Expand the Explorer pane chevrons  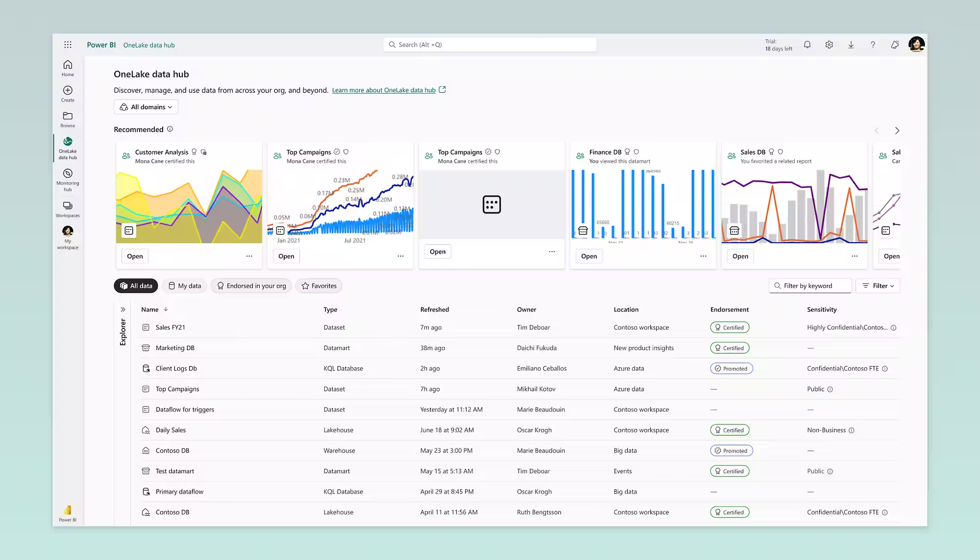(x=123, y=309)
